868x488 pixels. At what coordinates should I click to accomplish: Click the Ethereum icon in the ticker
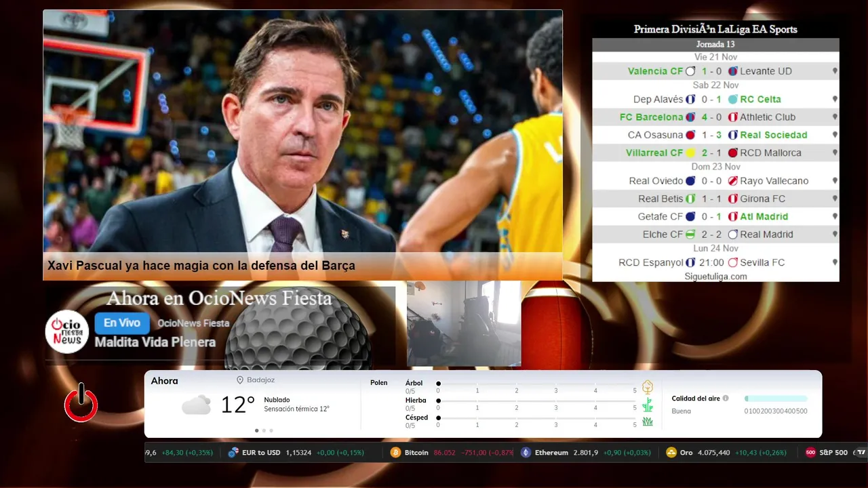point(526,453)
